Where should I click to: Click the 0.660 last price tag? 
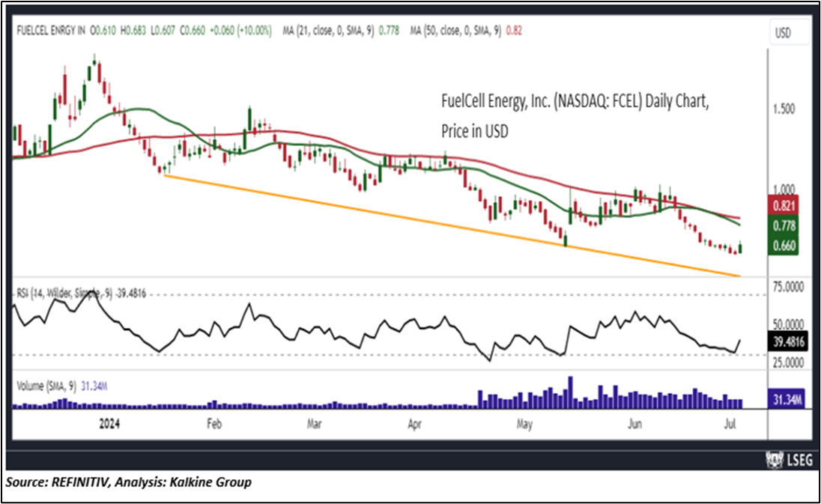(784, 246)
